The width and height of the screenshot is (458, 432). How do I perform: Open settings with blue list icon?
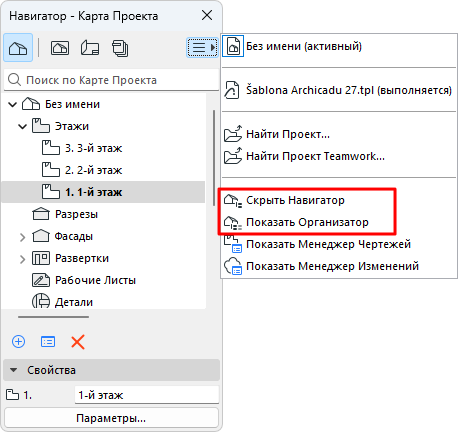click(x=48, y=342)
